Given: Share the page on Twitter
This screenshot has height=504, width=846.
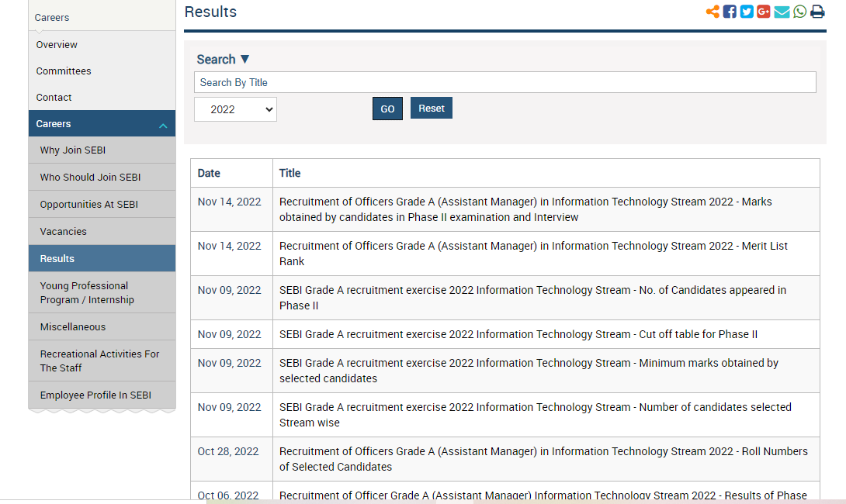Looking at the screenshot, I should (x=747, y=12).
